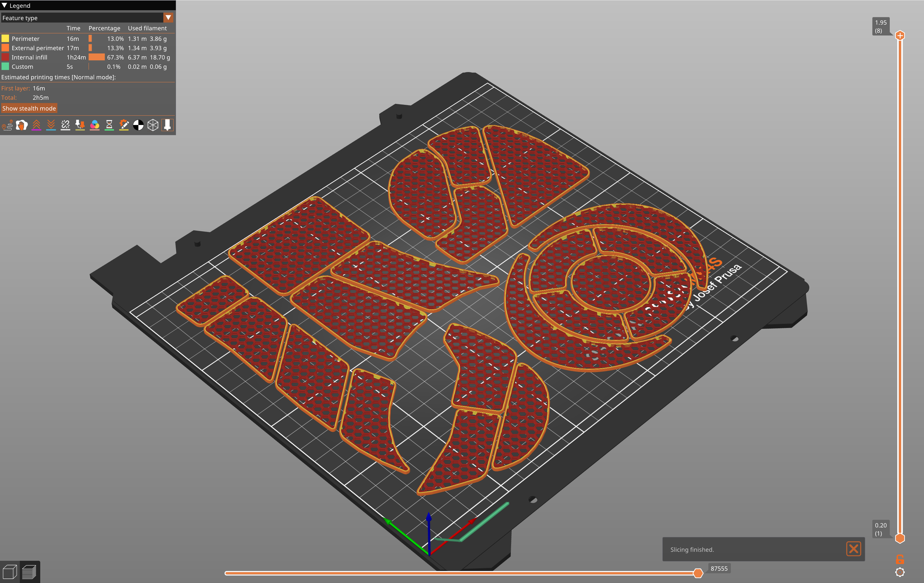Collapse the Legend panel triangle
The width and height of the screenshot is (924, 583).
(5, 5)
